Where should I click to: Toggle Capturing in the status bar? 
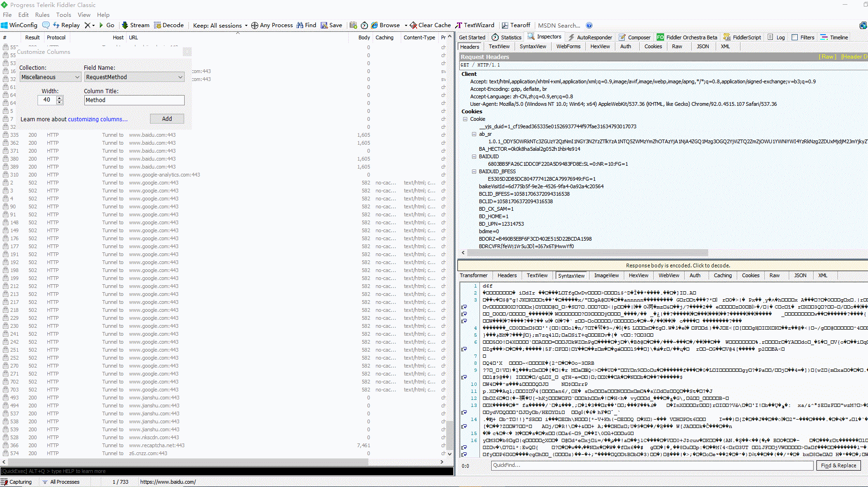pyautogui.click(x=16, y=482)
